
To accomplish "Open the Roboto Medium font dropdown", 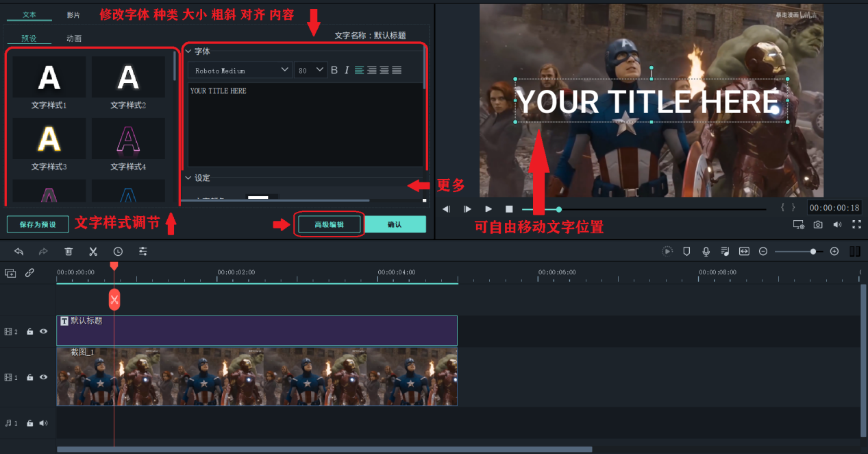I will point(240,70).
